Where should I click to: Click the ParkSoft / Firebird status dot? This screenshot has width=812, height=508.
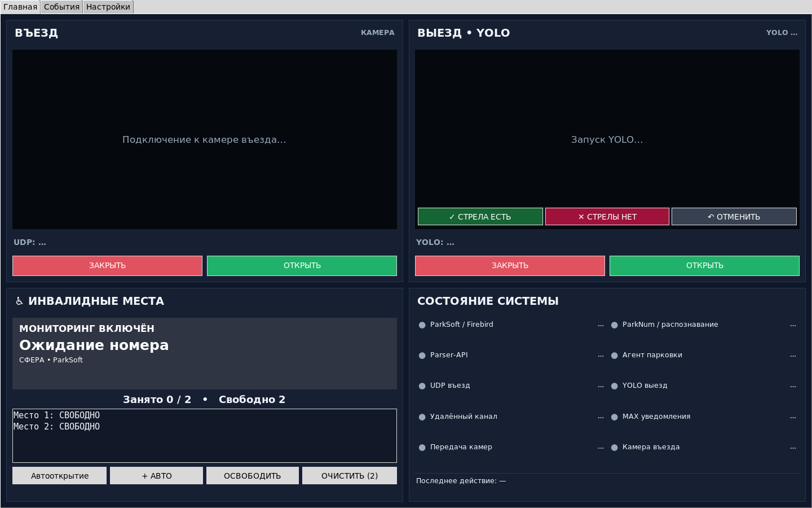[x=422, y=325]
